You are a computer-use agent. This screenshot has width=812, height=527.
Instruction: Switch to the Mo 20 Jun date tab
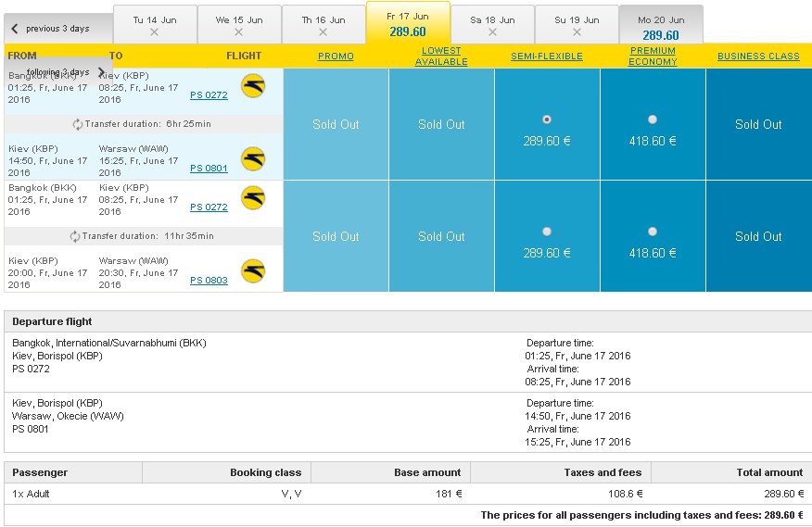[661, 26]
